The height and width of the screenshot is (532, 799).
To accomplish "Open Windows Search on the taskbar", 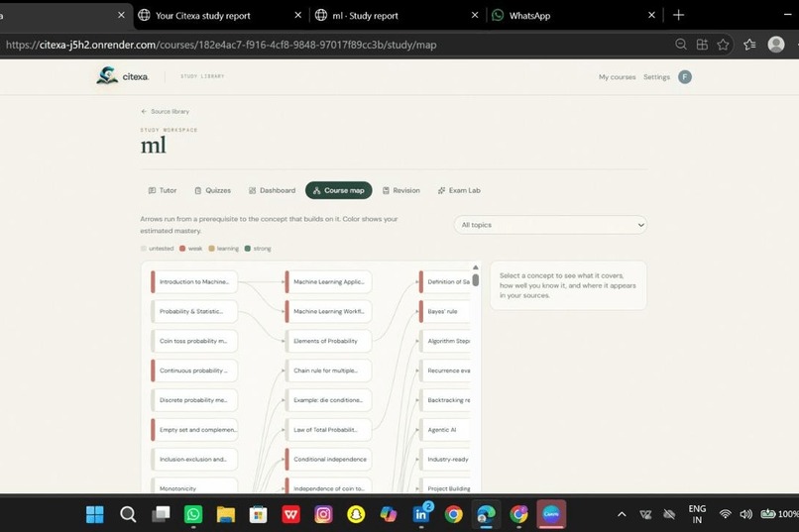I will 128,514.
